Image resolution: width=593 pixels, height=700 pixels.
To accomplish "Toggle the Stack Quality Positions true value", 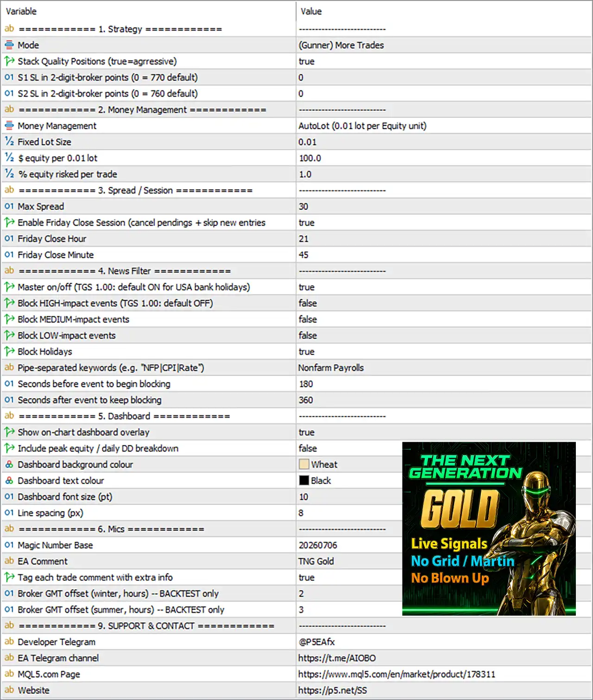I will tap(307, 61).
